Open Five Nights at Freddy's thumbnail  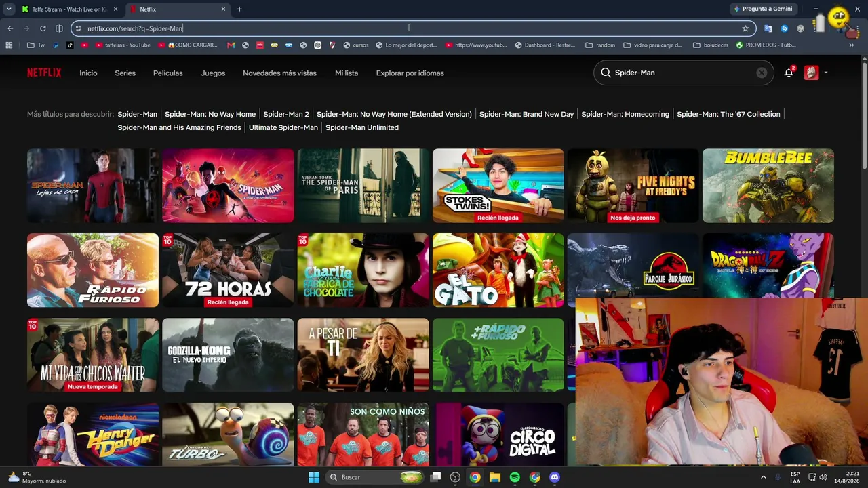[x=633, y=186]
